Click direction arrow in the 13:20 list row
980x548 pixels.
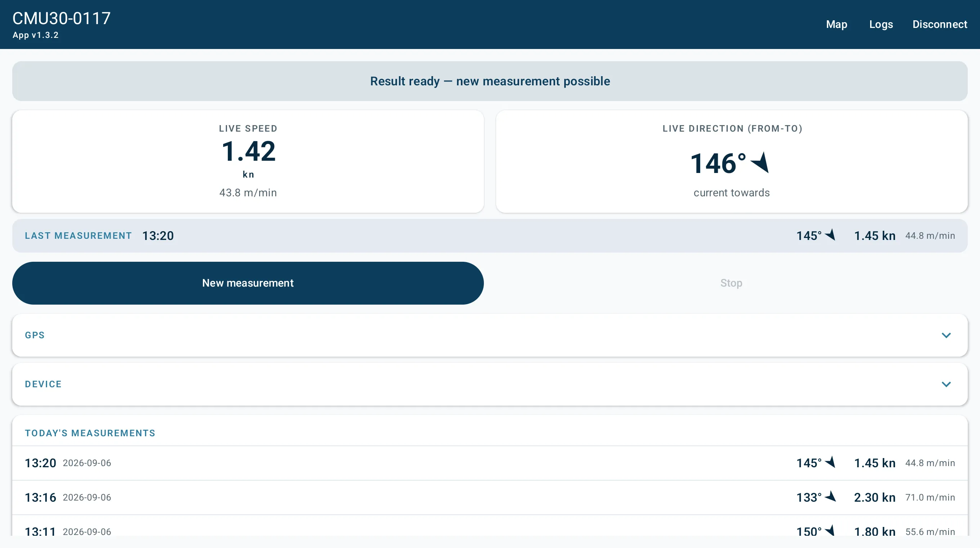pos(830,462)
